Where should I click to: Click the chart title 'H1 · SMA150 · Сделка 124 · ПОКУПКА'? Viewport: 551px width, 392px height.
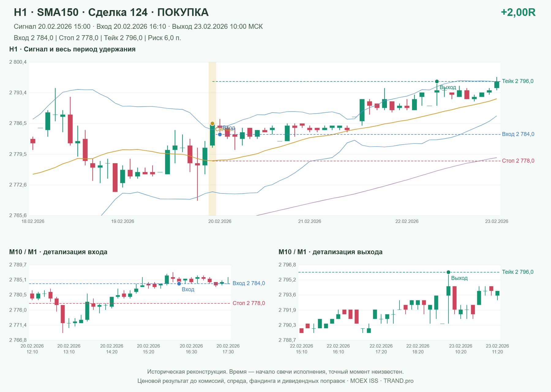(x=111, y=12)
